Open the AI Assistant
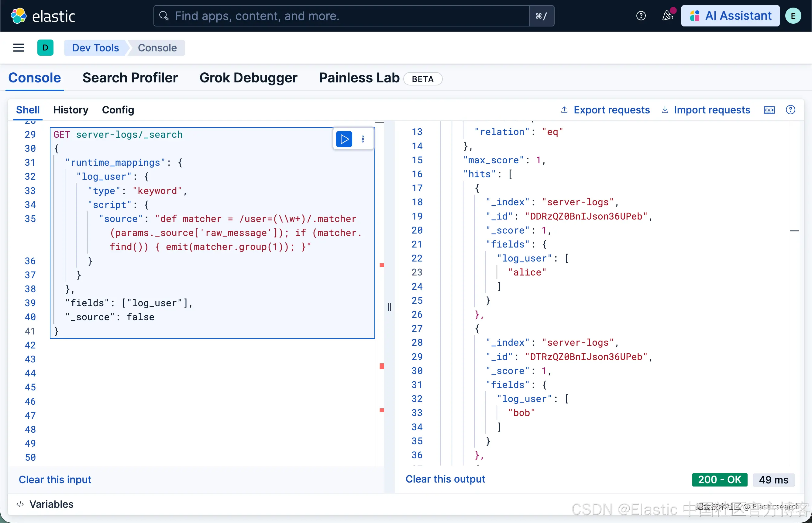The width and height of the screenshot is (812, 523). click(730, 16)
